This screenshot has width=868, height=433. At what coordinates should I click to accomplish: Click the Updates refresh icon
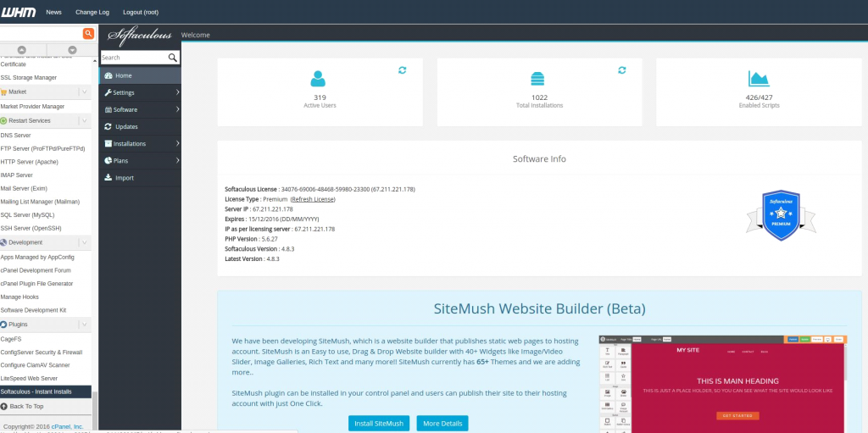click(108, 127)
